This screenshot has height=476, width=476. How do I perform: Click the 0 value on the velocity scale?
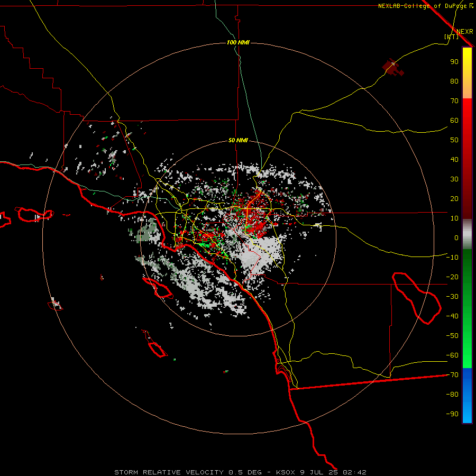[456, 237]
